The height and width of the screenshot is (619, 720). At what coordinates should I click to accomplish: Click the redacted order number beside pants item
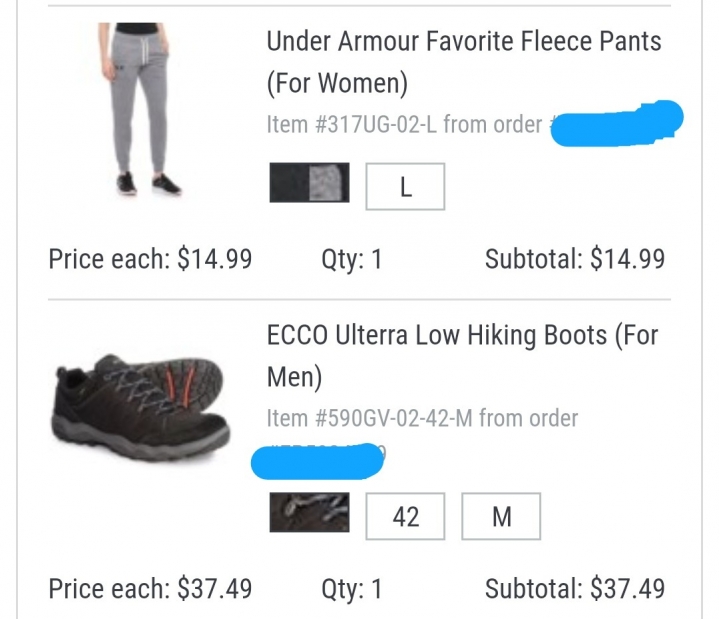617,123
